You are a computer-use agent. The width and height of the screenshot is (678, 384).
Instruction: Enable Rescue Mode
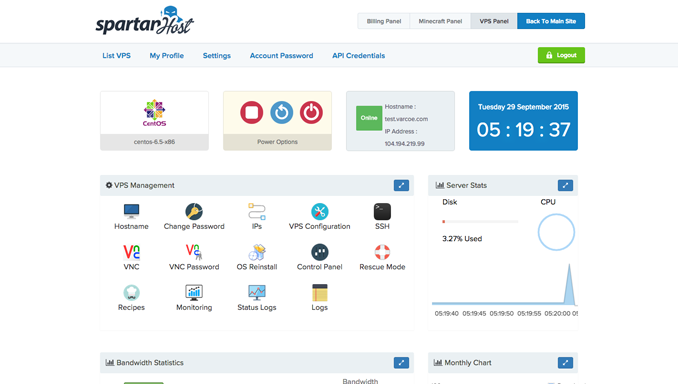382,252
